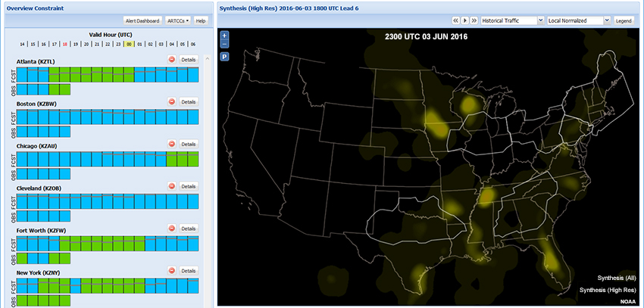Remove the Chicago (KZAU) row with red minus icon
The image size is (644, 308).
[x=172, y=144]
